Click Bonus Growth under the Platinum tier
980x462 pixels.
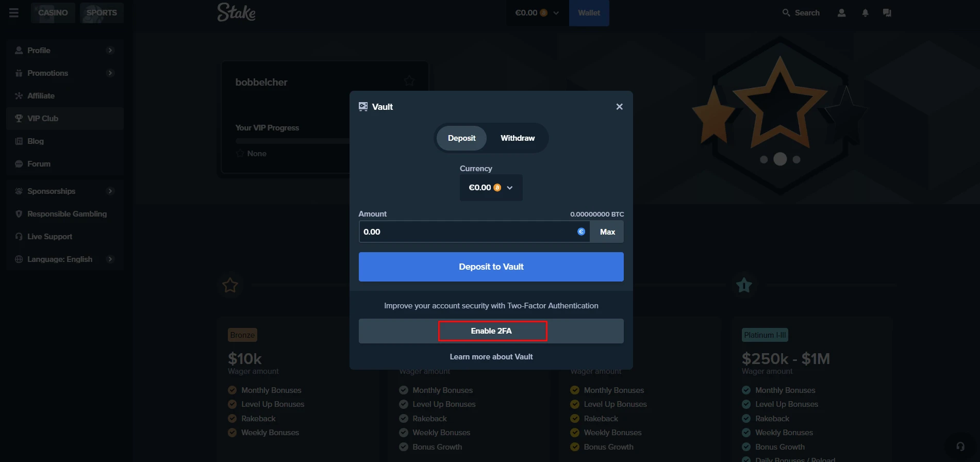coord(779,447)
